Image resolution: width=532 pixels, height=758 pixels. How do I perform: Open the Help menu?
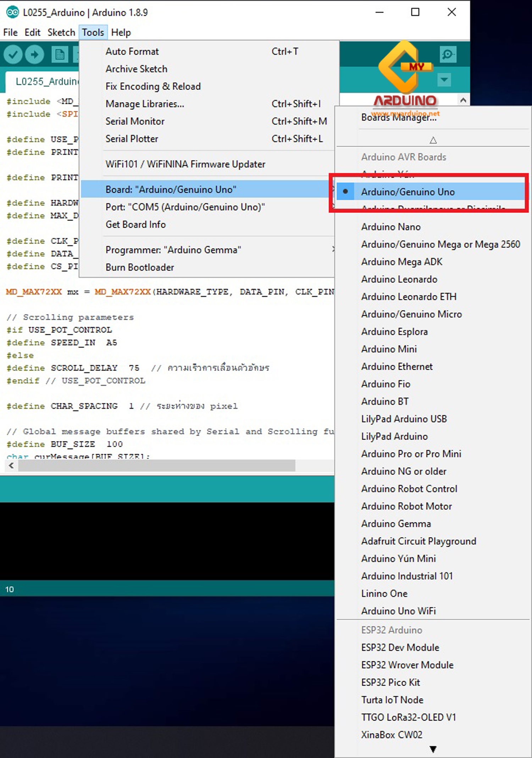tap(121, 33)
